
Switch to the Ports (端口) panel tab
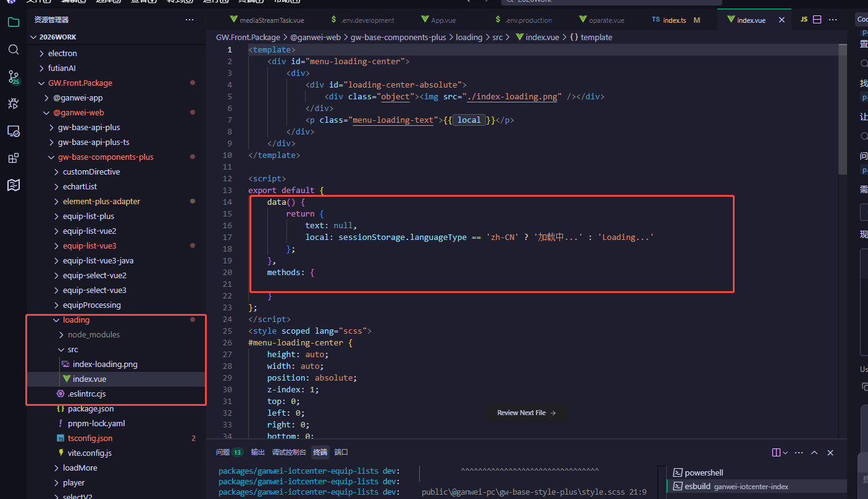[341, 452]
